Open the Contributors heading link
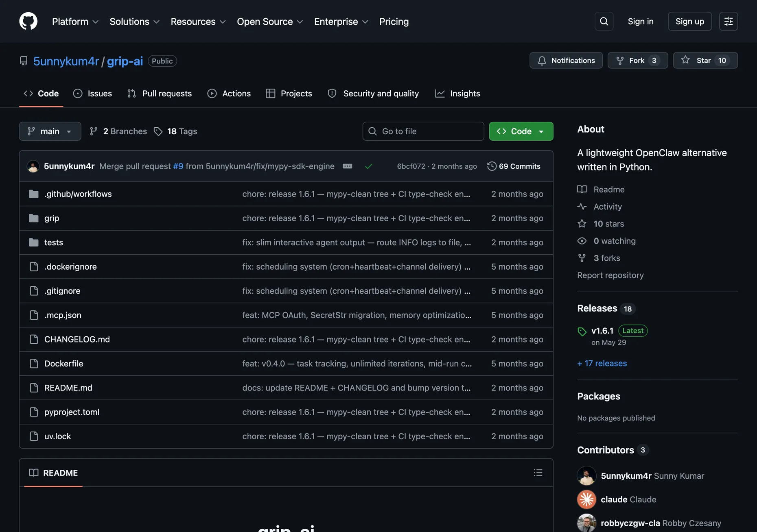This screenshot has height=532, width=757. tap(612, 450)
